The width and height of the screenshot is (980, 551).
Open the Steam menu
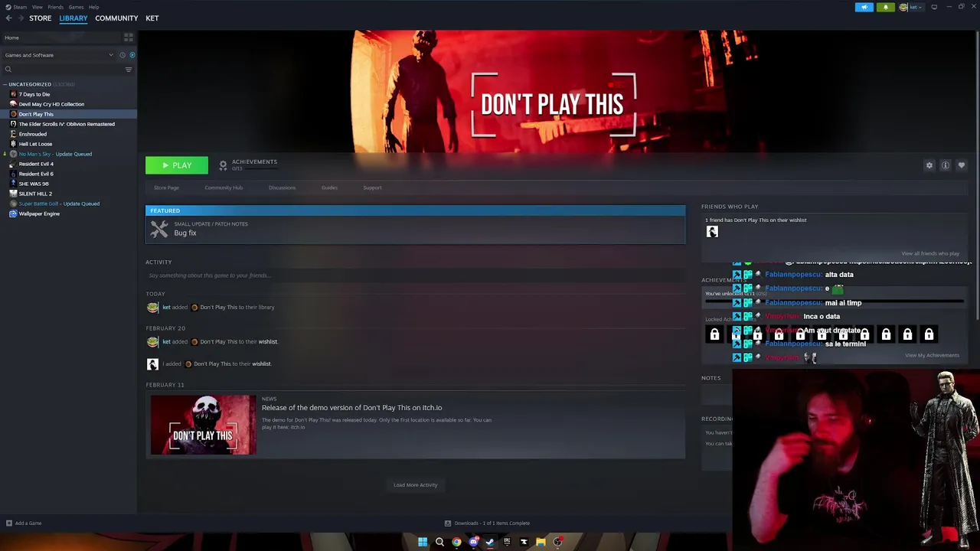pos(17,7)
